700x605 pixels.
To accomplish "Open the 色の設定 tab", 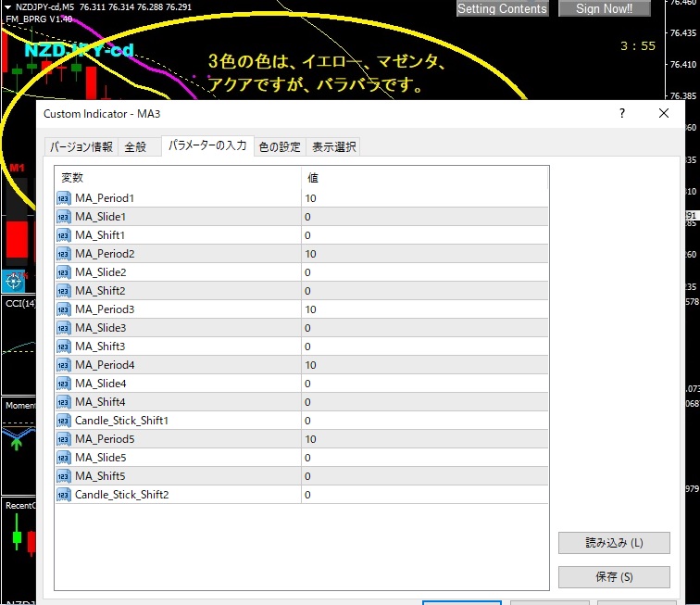I will (279, 146).
